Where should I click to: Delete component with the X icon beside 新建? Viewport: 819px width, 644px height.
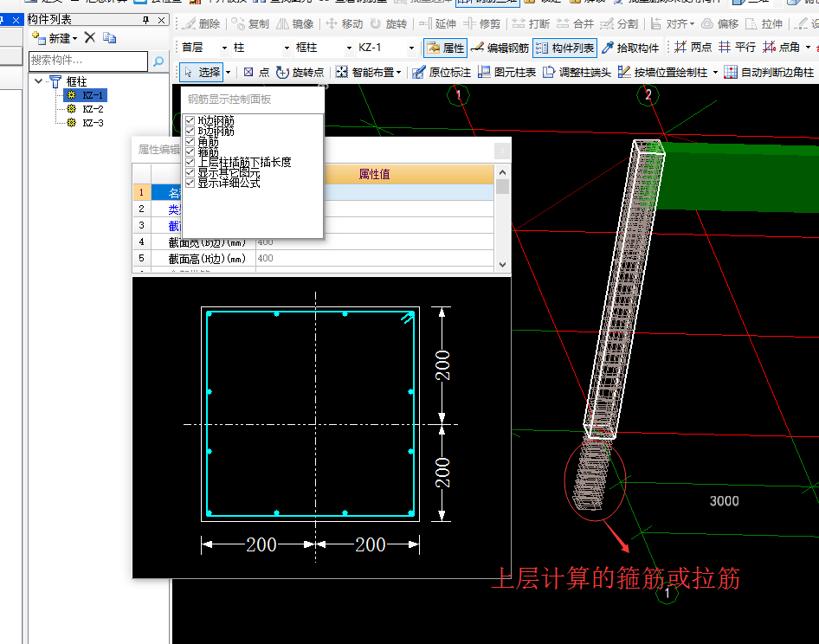[x=90, y=37]
